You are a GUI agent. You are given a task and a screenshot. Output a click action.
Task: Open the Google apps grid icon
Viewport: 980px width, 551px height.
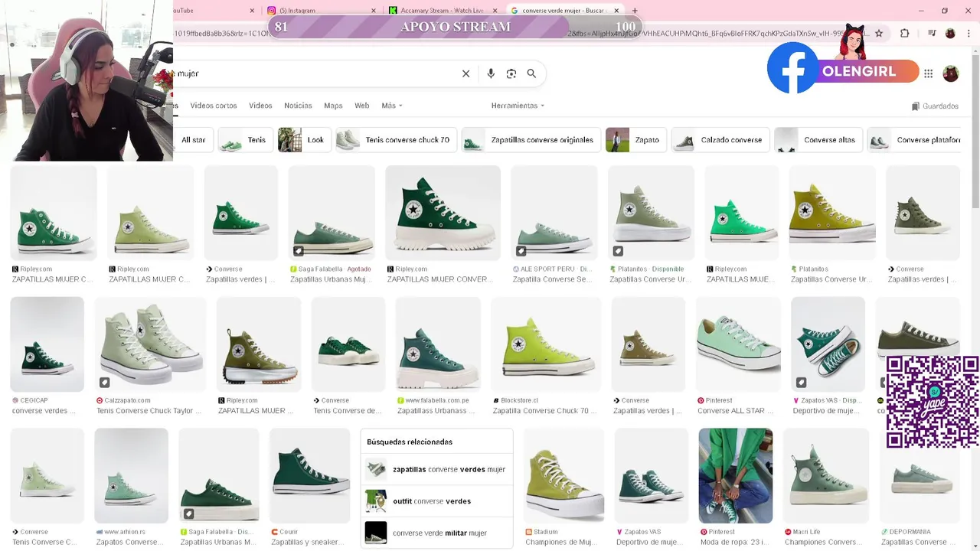[x=928, y=73]
